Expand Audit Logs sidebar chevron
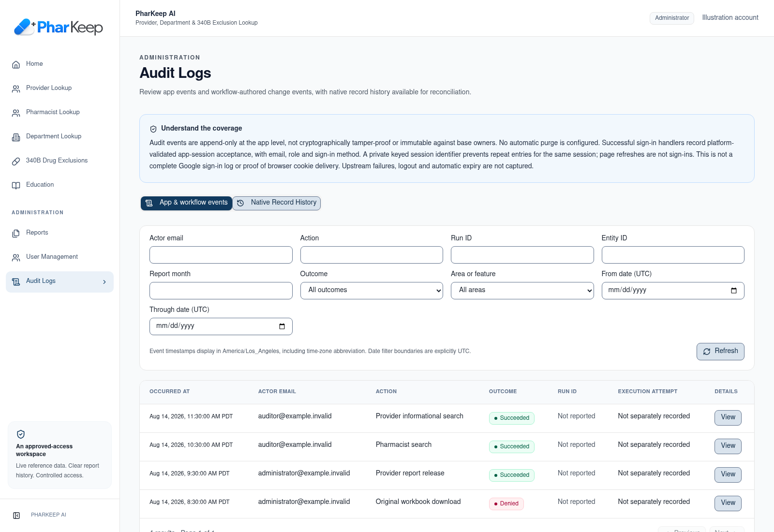The width and height of the screenshot is (774, 532). click(x=104, y=282)
